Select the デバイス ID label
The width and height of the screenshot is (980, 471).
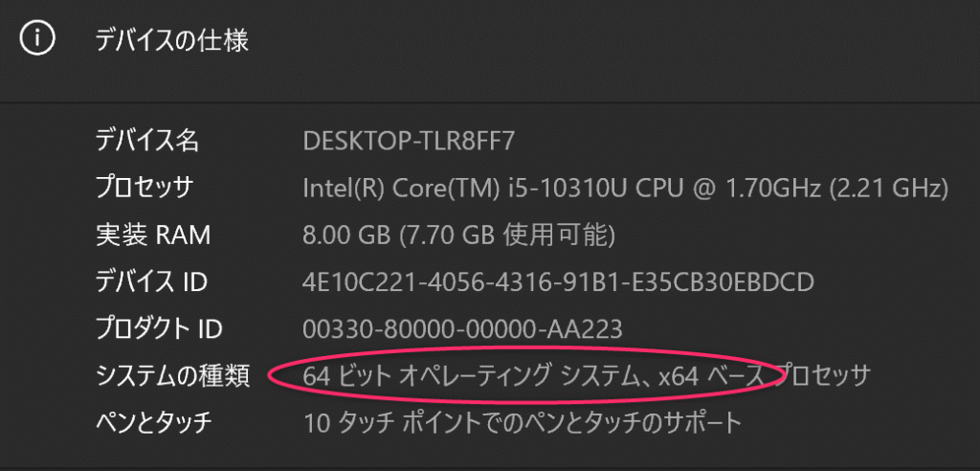(x=151, y=282)
